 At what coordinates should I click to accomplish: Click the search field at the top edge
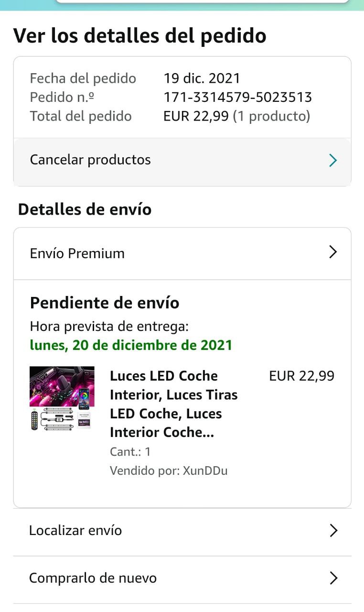tap(203, 1)
